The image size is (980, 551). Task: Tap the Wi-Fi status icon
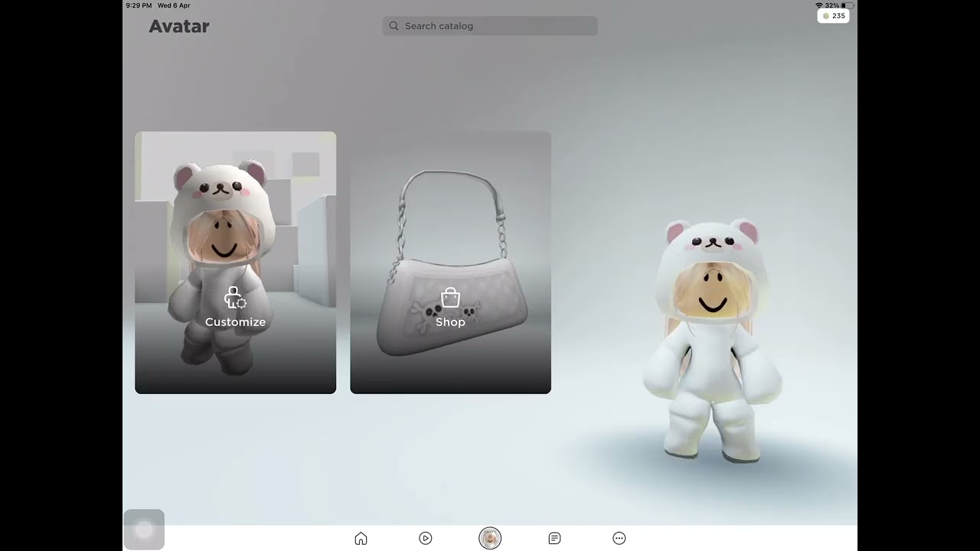click(819, 5)
